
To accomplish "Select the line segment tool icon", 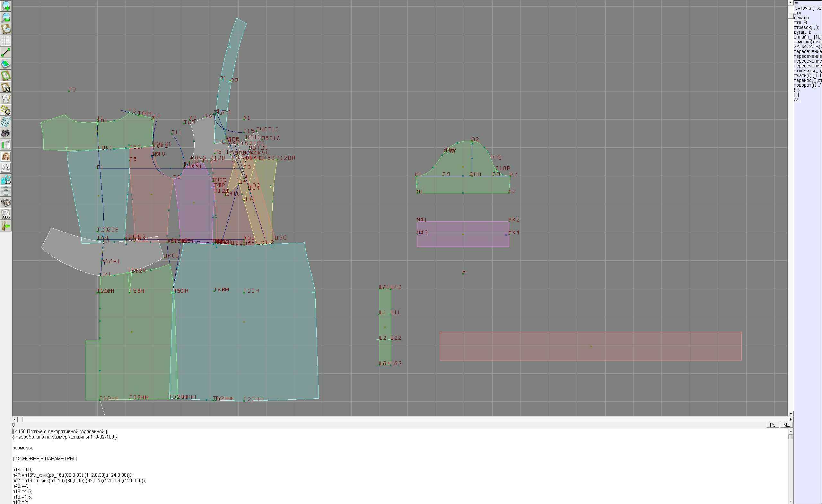I will point(6,52).
